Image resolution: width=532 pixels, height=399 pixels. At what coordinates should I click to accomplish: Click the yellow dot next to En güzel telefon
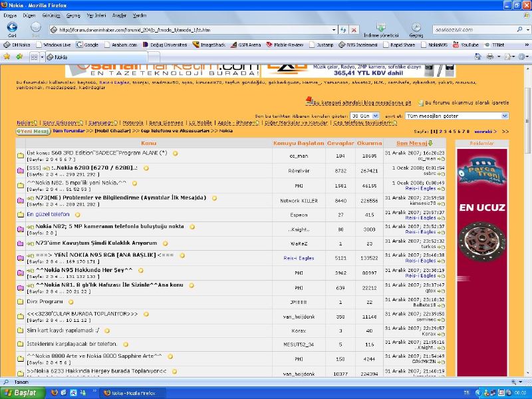[78, 214]
